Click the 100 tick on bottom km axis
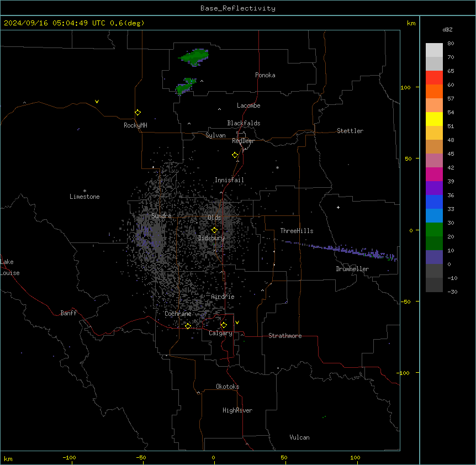476x465 pixels. [x=355, y=457]
